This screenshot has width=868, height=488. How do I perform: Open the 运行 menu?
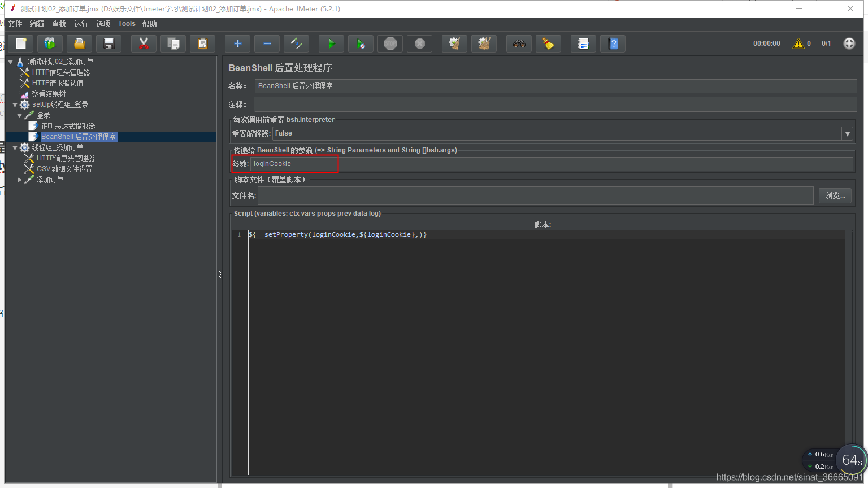[x=81, y=24]
